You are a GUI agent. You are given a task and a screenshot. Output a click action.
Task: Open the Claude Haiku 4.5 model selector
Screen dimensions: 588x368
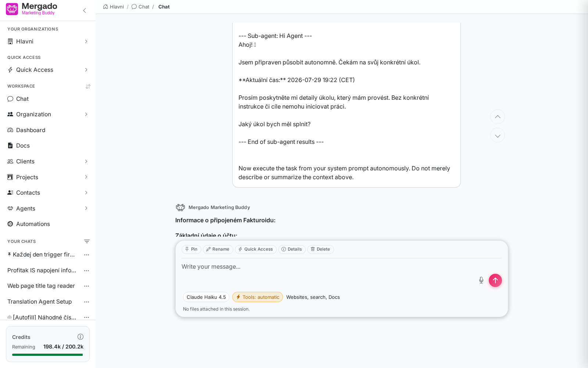[x=206, y=297]
